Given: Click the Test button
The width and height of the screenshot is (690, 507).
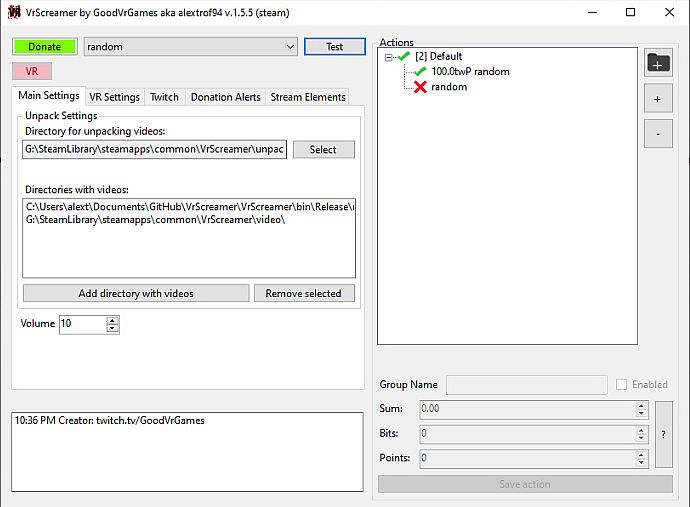Looking at the screenshot, I should coord(334,47).
